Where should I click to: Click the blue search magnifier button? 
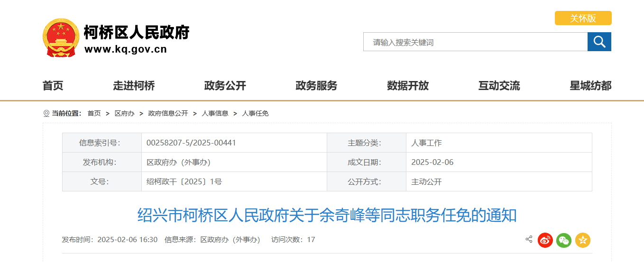click(599, 42)
